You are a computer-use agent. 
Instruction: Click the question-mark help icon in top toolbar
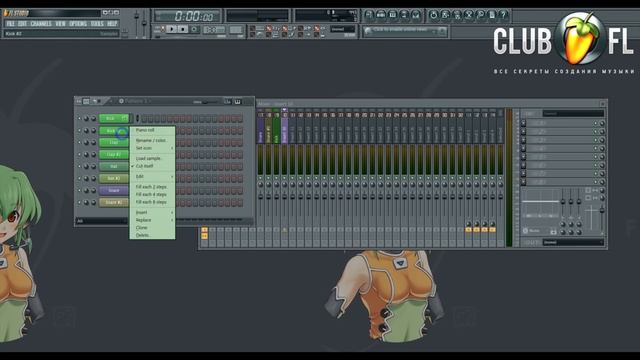504,15
